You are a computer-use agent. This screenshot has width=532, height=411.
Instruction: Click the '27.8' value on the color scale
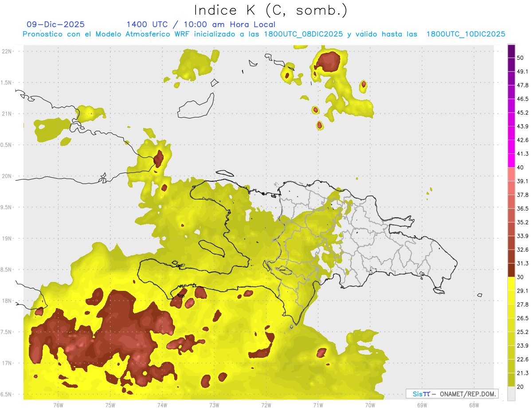pos(523,305)
